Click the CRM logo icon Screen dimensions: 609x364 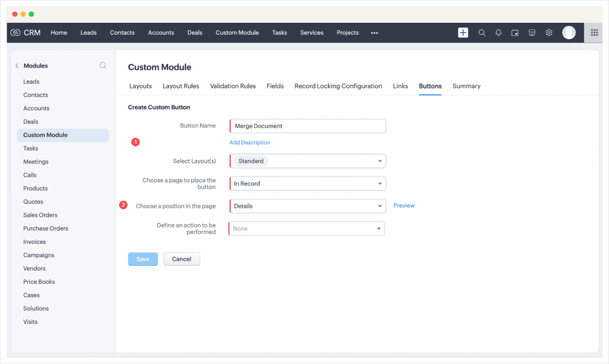[15, 33]
